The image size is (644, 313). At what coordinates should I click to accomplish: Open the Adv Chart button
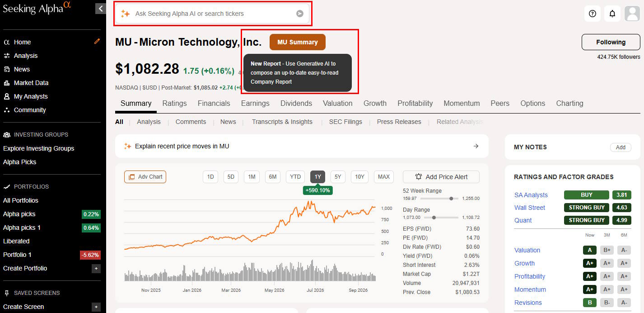[x=145, y=177]
